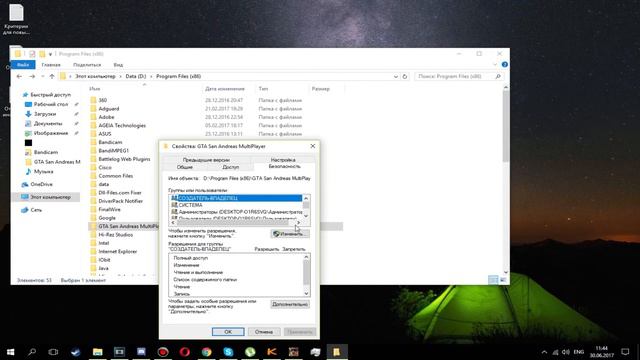Go up one folder level in Explorer
The image size is (640, 360).
tap(52, 76)
